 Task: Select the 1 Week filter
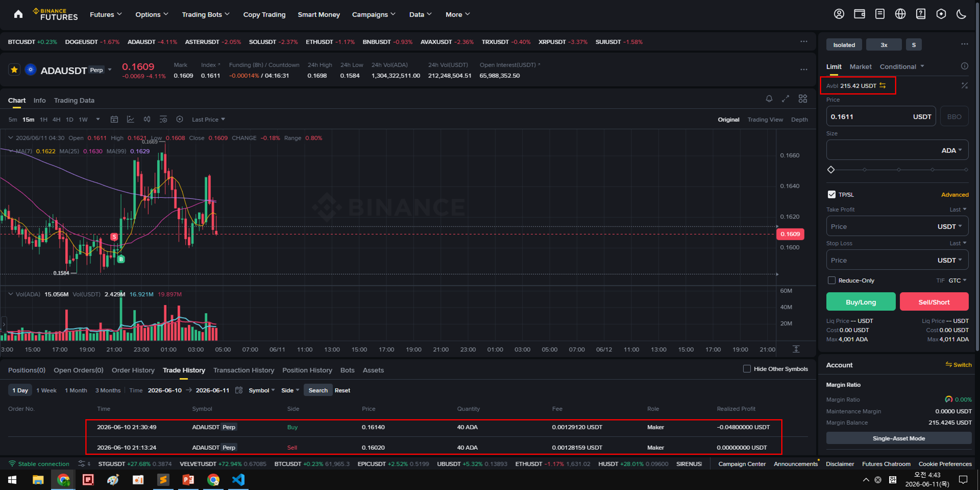[46, 390]
